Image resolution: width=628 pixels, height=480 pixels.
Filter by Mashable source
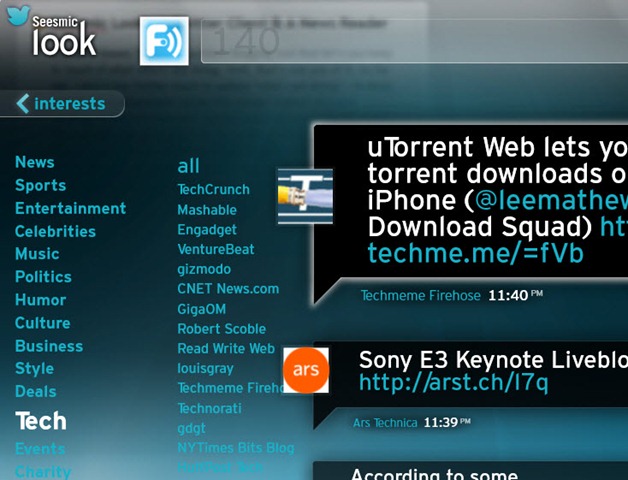(x=207, y=210)
